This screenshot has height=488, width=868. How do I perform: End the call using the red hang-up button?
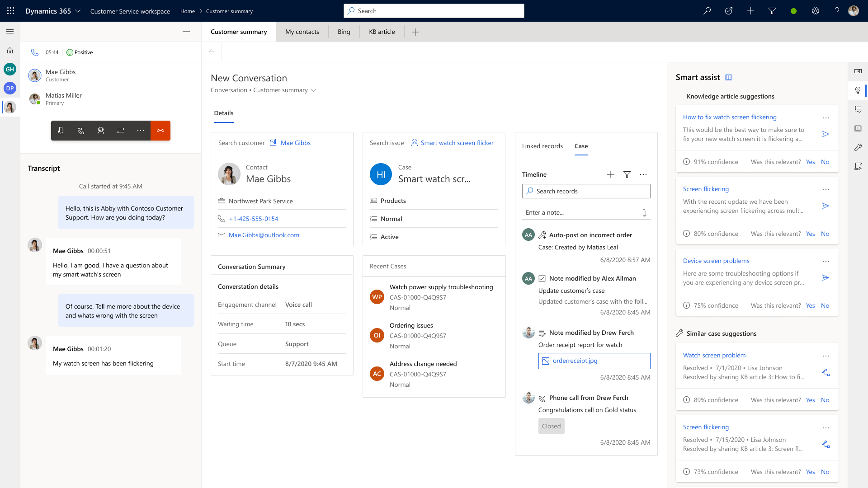point(160,131)
